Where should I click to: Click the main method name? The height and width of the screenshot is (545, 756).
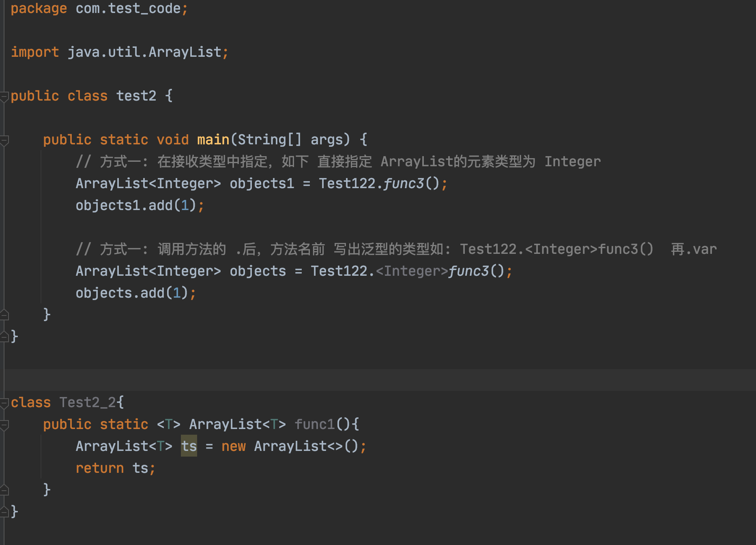213,139
